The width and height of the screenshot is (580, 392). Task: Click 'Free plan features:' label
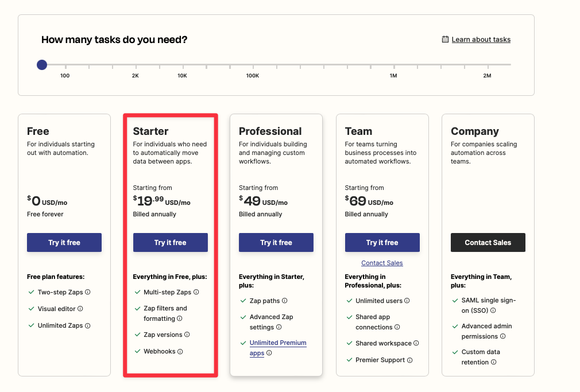click(56, 277)
